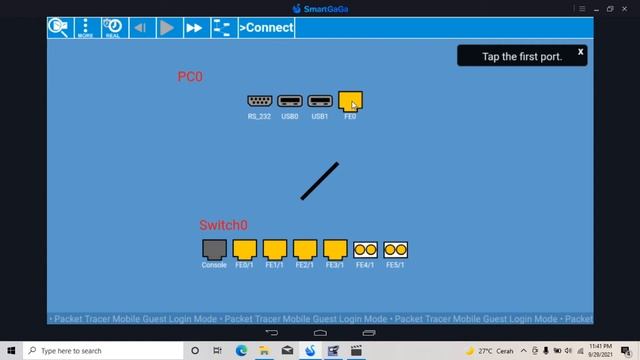Tap the Android recent apps button
This screenshot has width=640, height=360.
coord(369,333)
